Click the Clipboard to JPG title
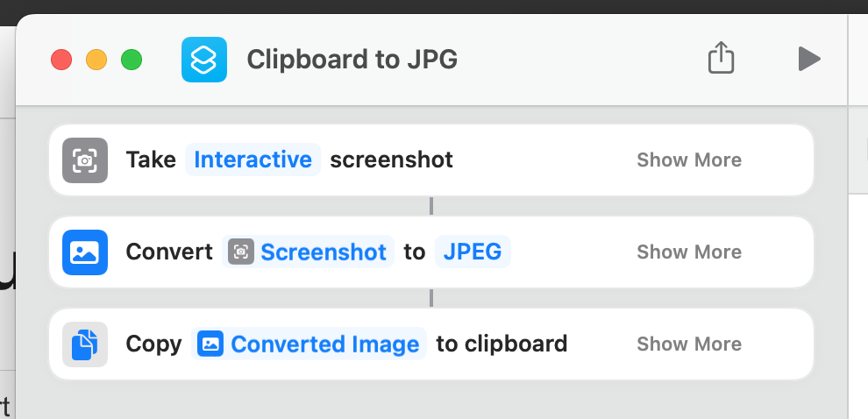Screen dimensions: 868x419 (x=352, y=60)
